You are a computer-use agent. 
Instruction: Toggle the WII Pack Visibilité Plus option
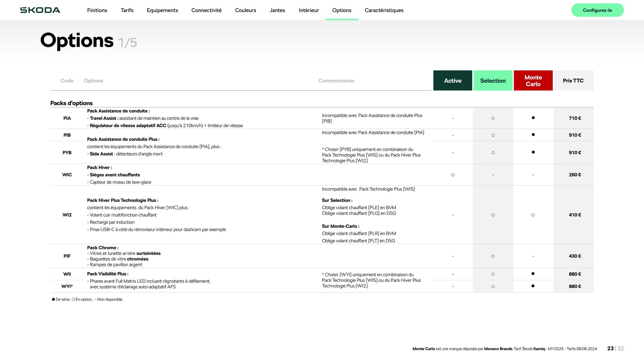click(492, 274)
